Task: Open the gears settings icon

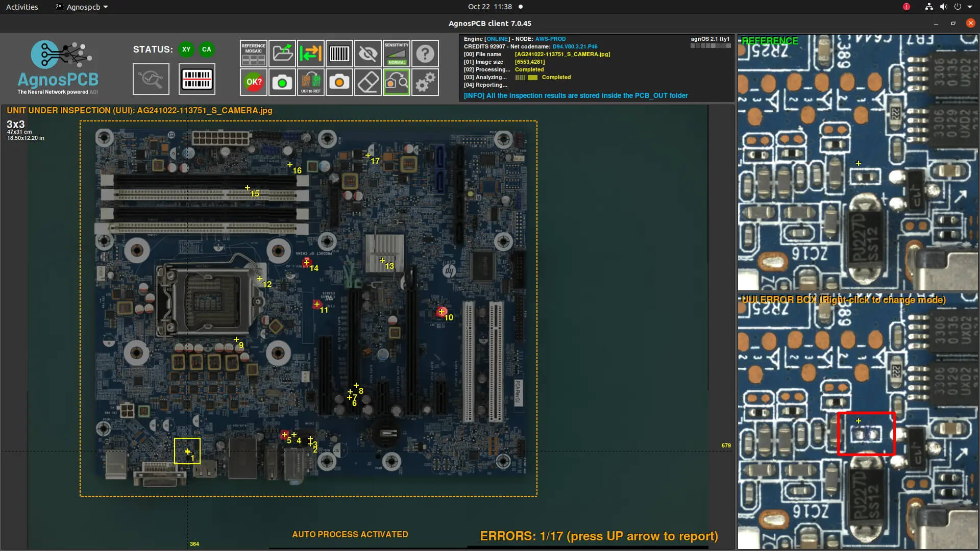Action: 425,82
